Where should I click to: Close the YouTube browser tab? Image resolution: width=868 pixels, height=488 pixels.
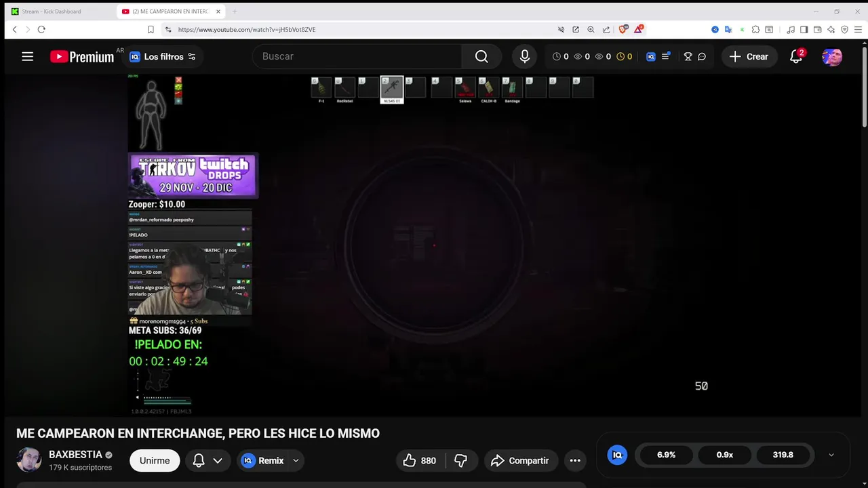218,12
